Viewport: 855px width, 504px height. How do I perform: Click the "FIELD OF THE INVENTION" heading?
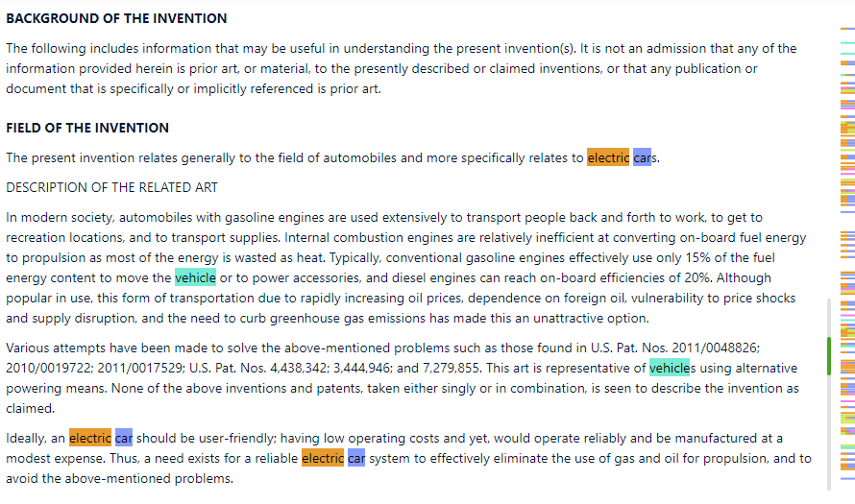(x=87, y=128)
